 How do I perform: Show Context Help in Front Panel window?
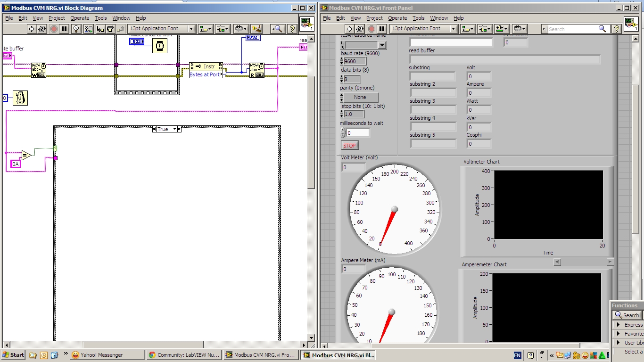click(x=616, y=29)
